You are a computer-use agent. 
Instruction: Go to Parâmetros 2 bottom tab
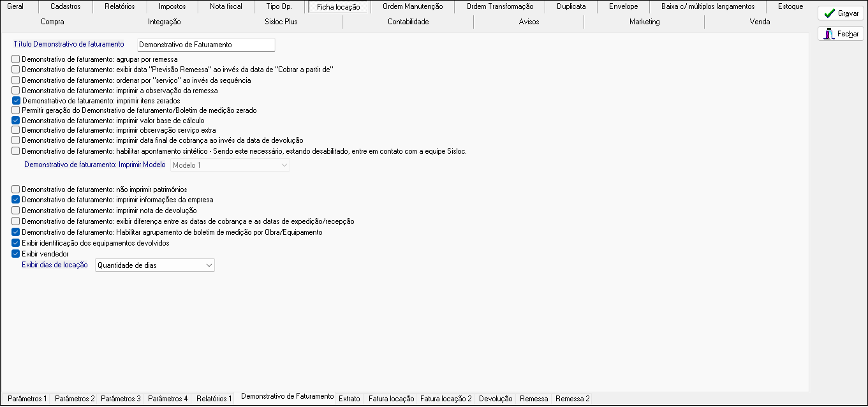[x=75, y=399]
